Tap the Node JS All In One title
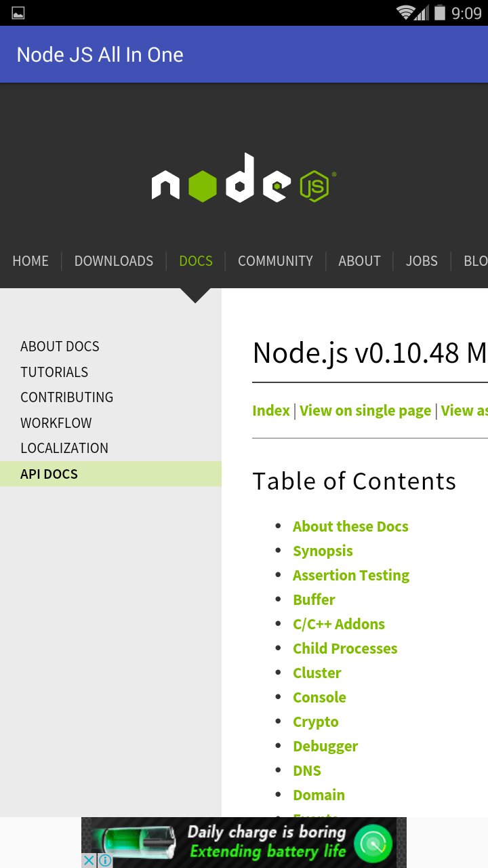 point(100,55)
